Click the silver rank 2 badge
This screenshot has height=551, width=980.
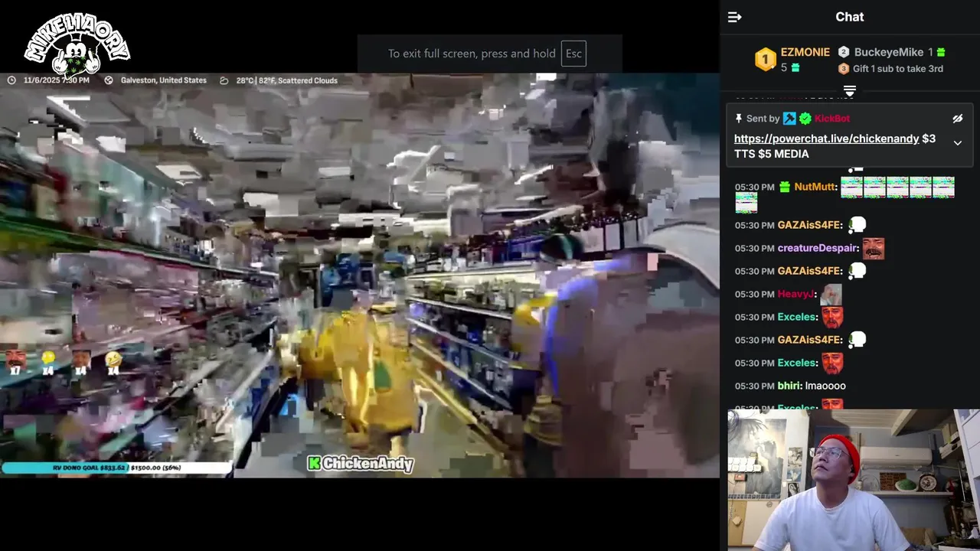[844, 52]
